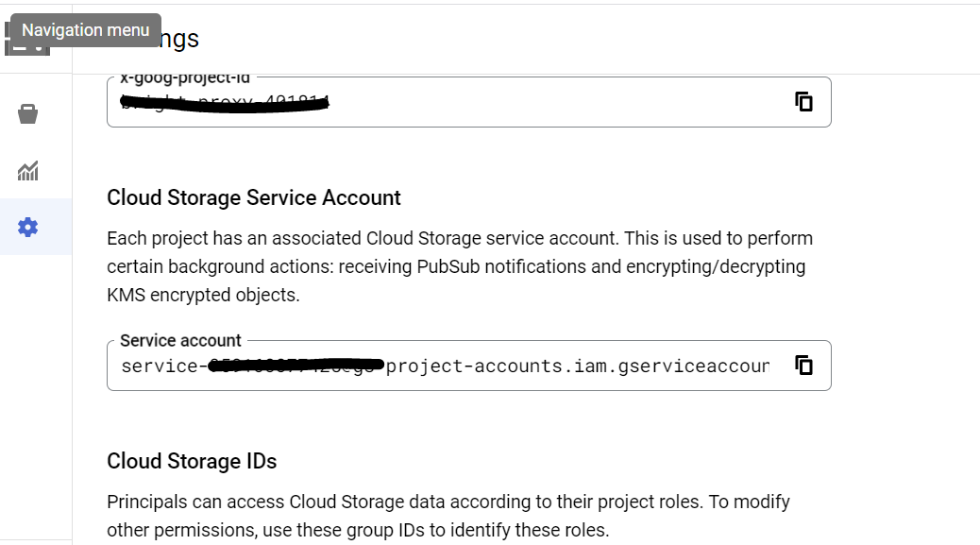
Task: Click the x-goog-project-id field label
Action: 182,77
